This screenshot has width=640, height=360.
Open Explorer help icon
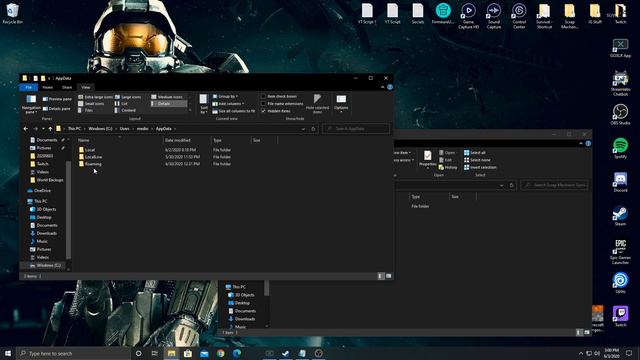pyautogui.click(x=390, y=87)
